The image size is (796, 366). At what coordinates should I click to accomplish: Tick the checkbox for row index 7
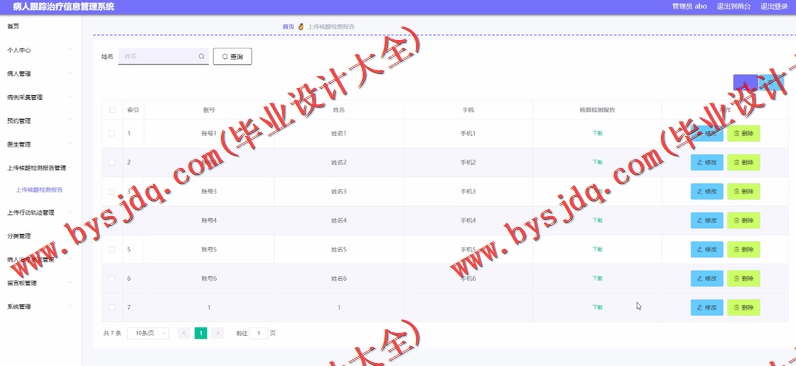coord(112,307)
